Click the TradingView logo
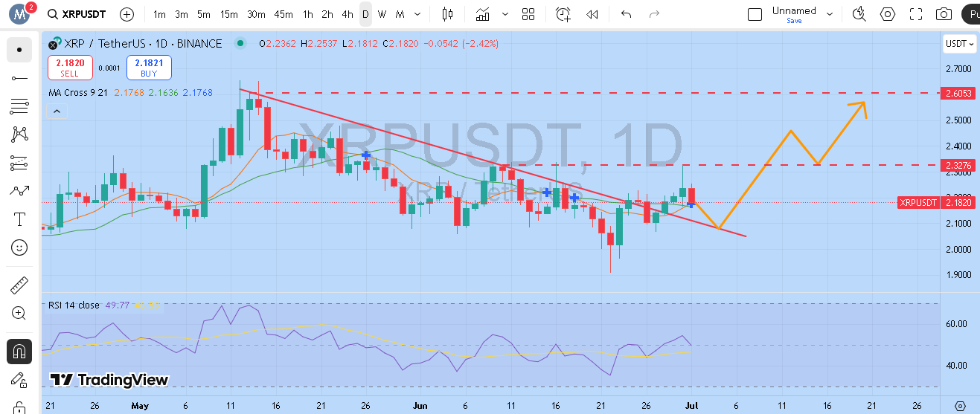980x414 pixels. pyautogui.click(x=109, y=380)
